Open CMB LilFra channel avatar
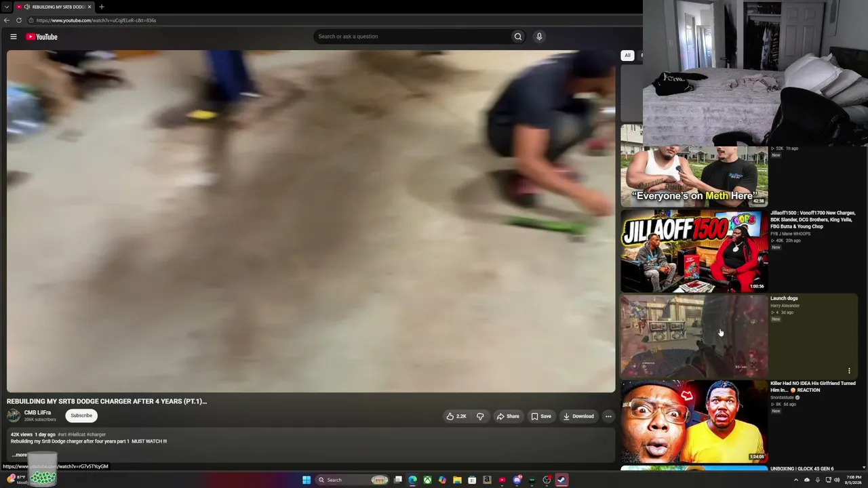 click(14, 415)
